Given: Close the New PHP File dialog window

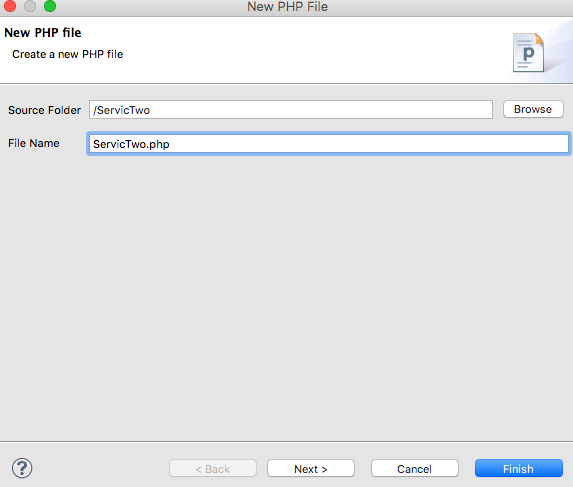Looking at the screenshot, I should tap(9, 6).
